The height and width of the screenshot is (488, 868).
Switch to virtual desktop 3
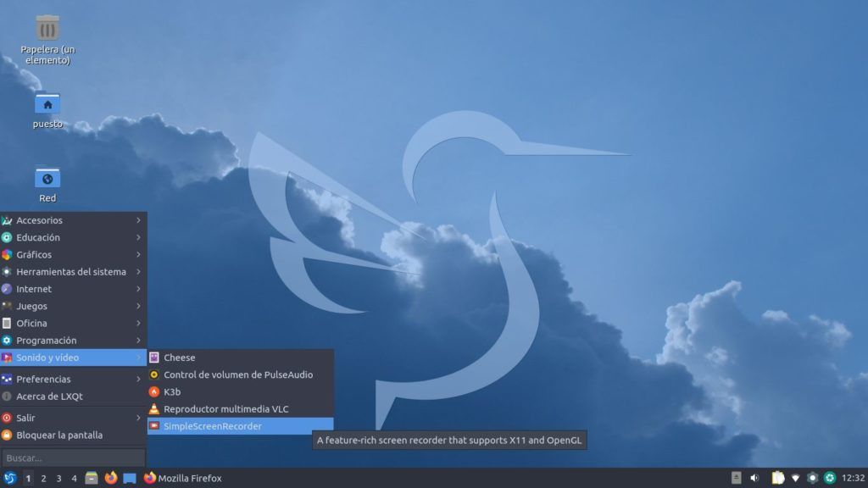(58, 479)
